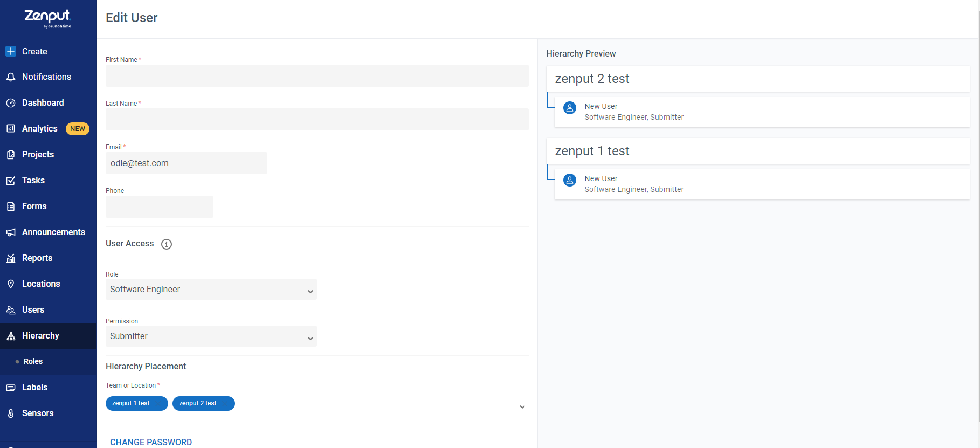This screenshot has height=448, width=980.
Task: Click the User Access info icon
Action: point(167,244)
